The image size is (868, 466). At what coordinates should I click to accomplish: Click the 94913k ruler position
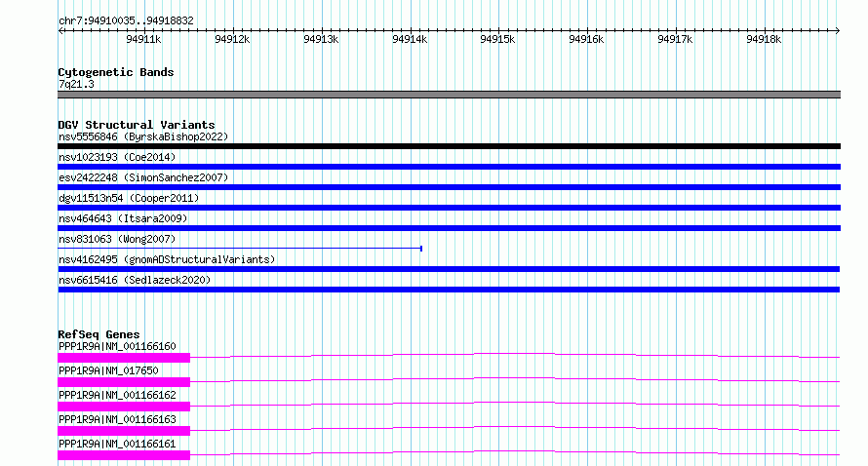321,39
